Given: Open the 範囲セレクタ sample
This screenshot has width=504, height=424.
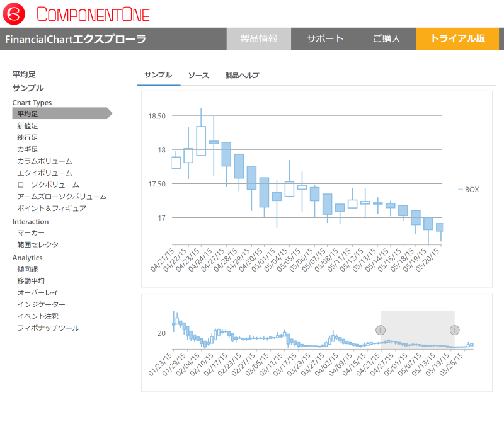Looking at the screenshot, I should 38,244.
